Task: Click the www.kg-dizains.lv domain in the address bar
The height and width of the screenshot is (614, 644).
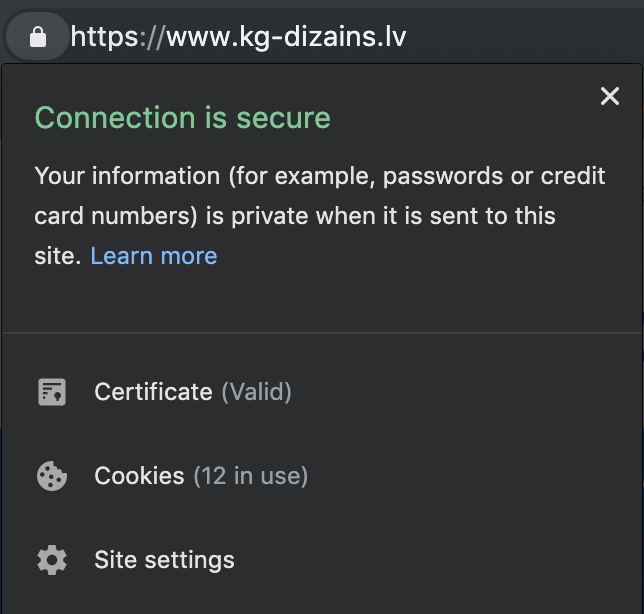Action: point(286,38)
